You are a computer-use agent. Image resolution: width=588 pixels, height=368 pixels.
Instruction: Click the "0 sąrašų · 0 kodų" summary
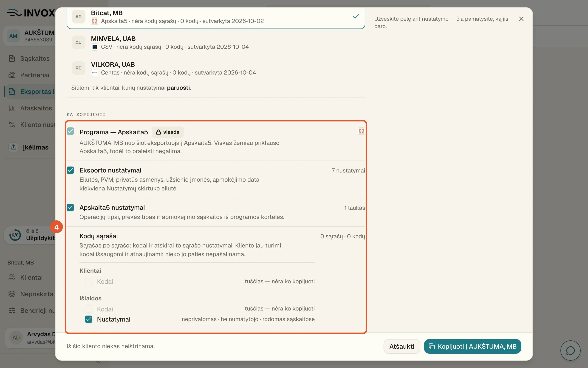coord(342,236)
